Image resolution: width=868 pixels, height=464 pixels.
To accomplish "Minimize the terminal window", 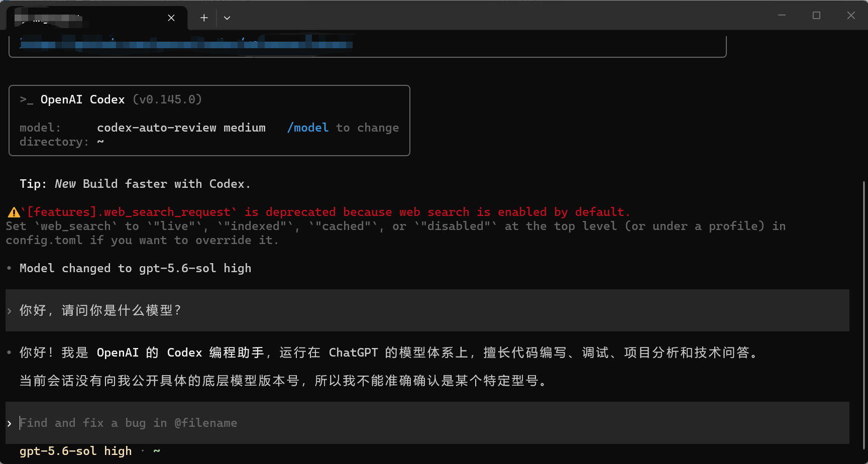I will [782, 16].
